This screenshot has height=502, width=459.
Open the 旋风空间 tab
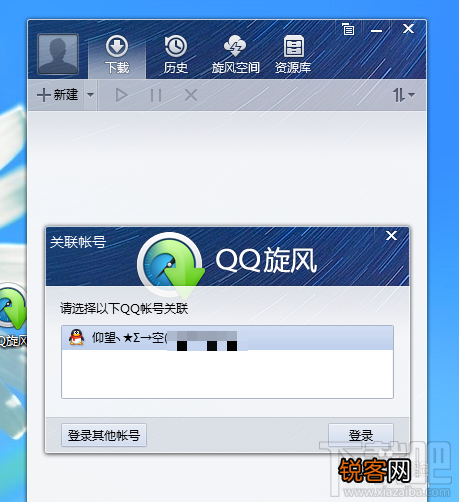pyautogui.click(x=235, y=54)
